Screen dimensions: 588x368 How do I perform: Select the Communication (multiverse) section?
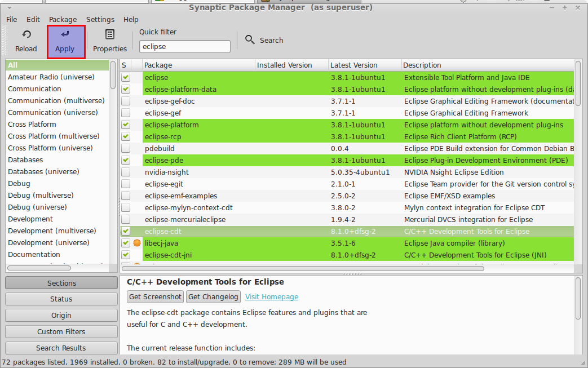pos(58,100)
